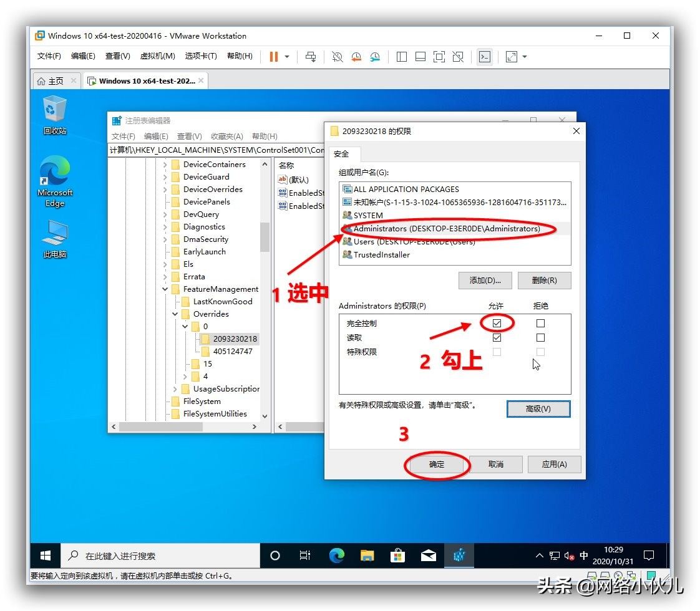Uncheck the Allow read permission checkbox
The image size is (700, 611).
(x=497, y=337)
